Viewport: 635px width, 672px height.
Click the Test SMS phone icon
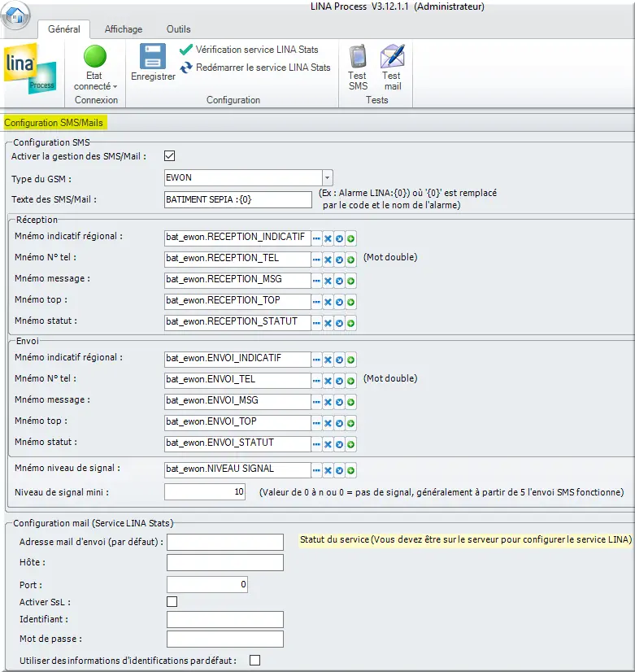358,57
